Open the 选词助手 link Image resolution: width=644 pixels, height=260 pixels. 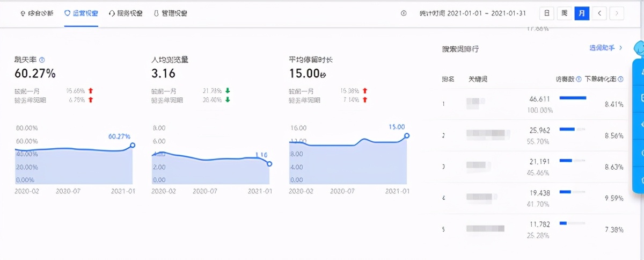pyautogui.click(x=605, y=48)
